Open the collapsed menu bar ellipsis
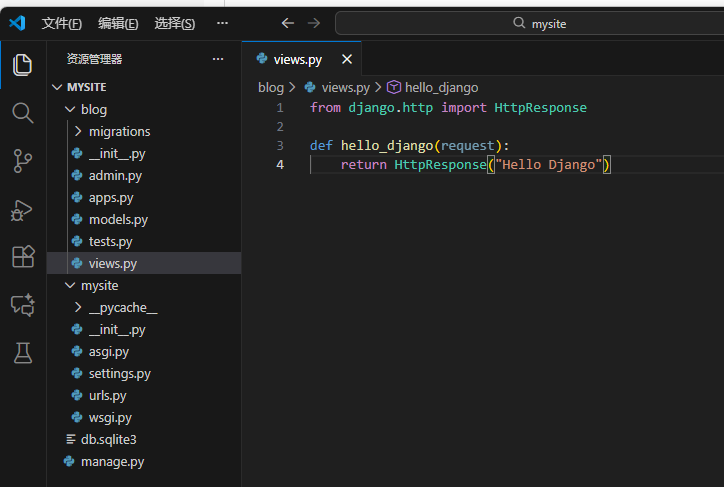 (x=223, y=23)
